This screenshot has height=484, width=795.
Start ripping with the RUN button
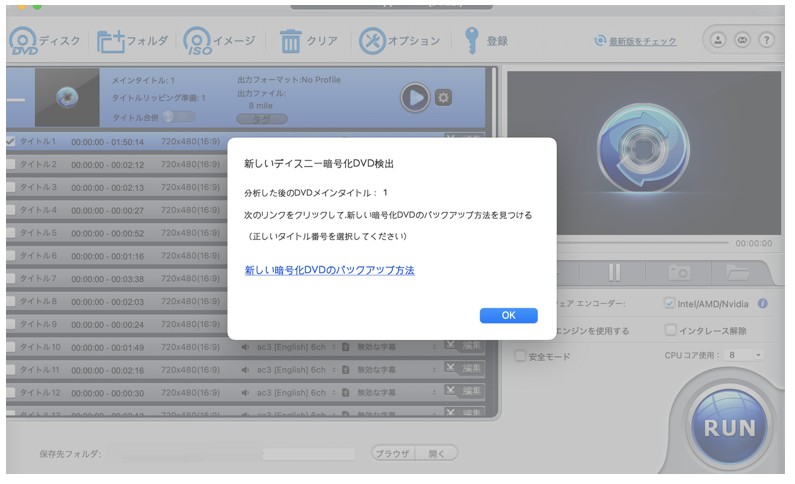(x=729, y=428)
